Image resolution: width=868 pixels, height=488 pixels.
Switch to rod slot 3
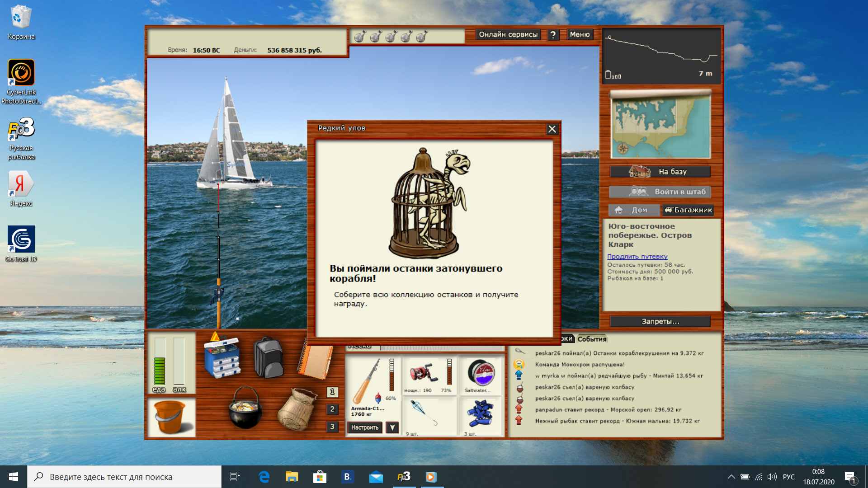tap(332, 427)
